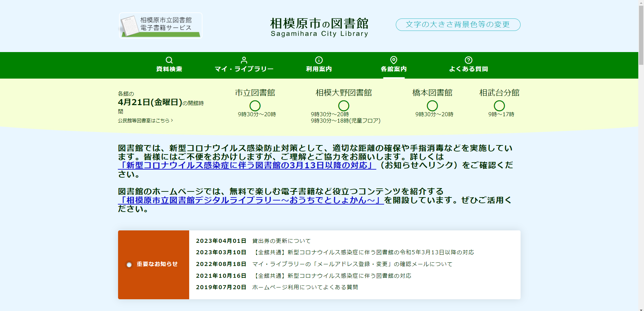Screen dimensions: 644x311
Task: Click the chevron after 公民館等図書室はこちら
Action: [x=172, y=120]
